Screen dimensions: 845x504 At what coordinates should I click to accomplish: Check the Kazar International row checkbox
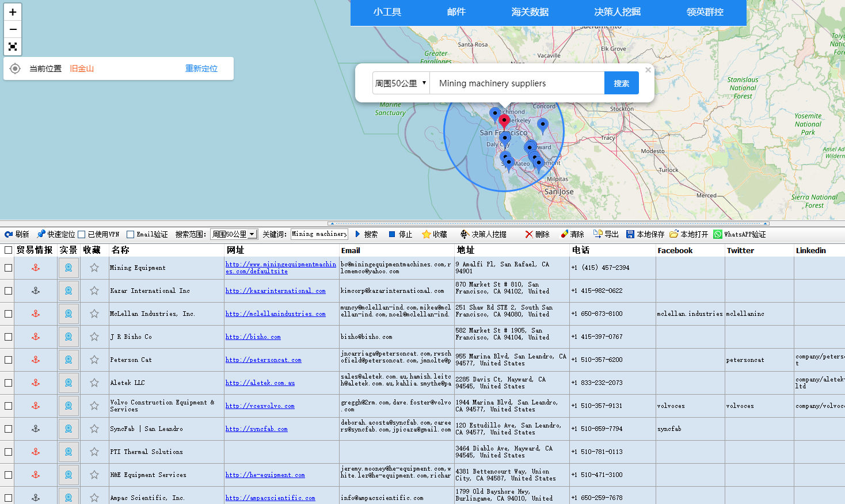coord(8,291)
